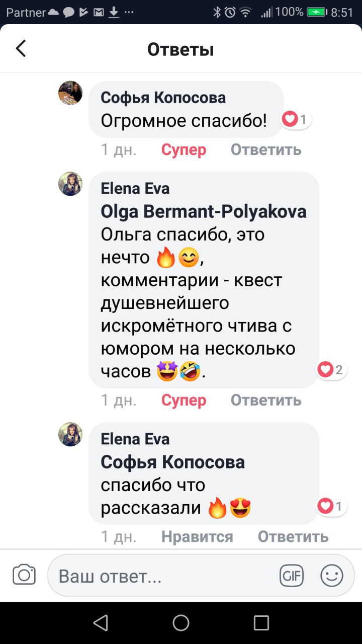This screenshot has width=362, height=644.
Task: Reply to Elena Eva's квест comment
Action: [266, 400]
